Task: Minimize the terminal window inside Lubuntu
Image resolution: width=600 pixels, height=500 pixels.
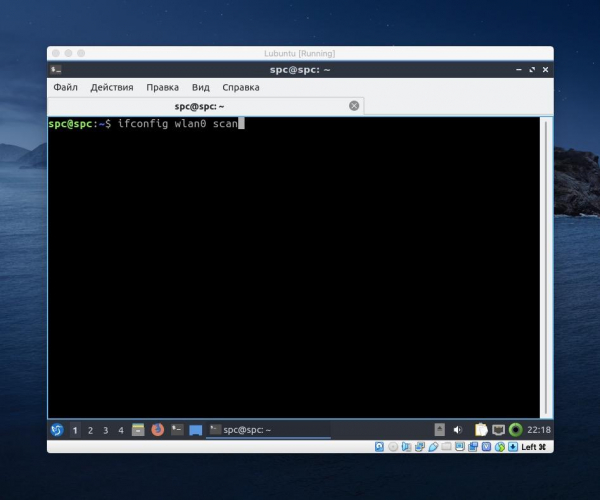Action: (x=519, y=70)
